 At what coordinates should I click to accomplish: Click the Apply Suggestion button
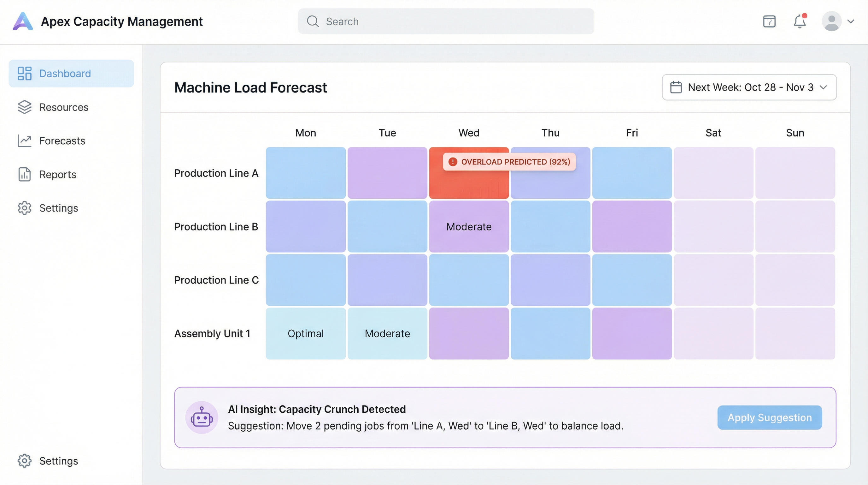coord(769,417)
